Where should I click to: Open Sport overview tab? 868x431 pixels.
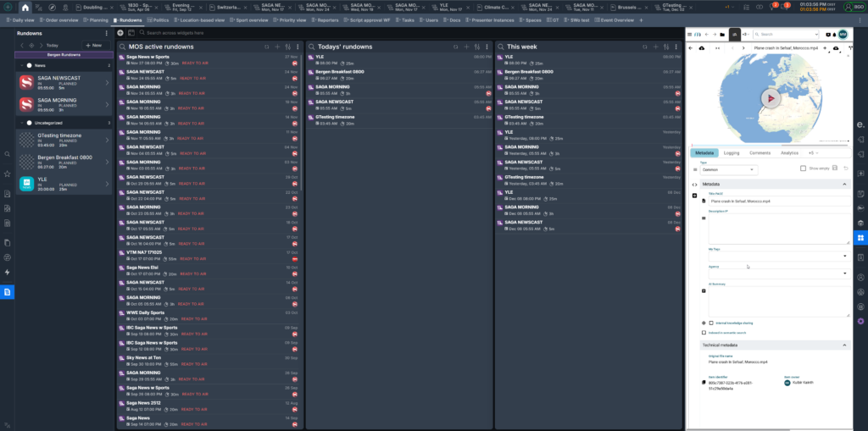(248, 20)
